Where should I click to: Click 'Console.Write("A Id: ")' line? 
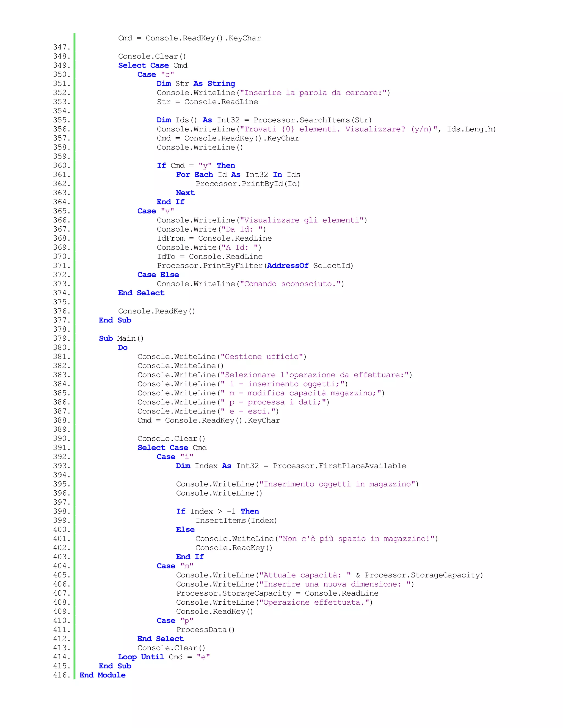pyautogui.click(x=209, y=247)
